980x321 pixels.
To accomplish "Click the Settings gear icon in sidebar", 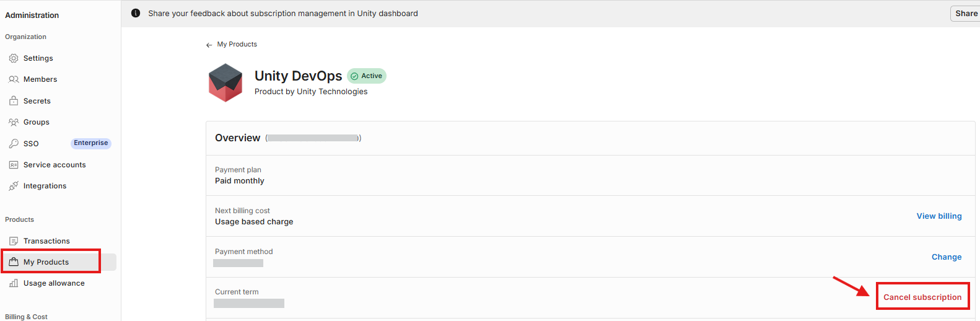I will point(14,58).
